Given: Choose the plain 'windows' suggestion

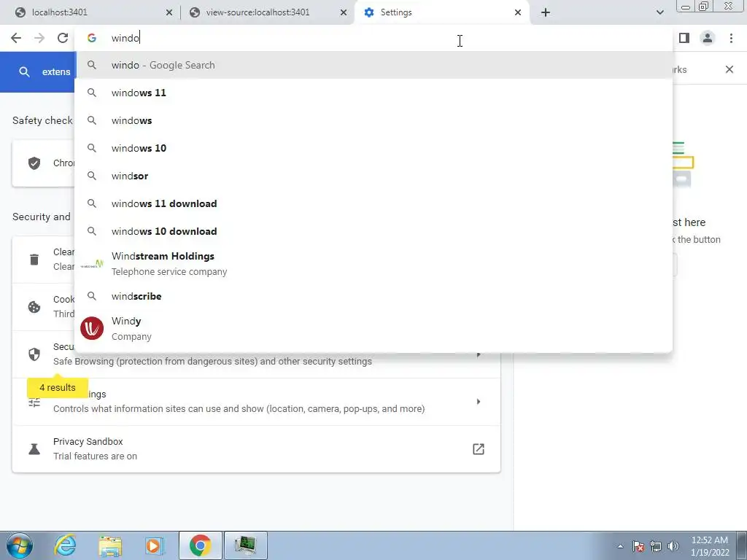Looking at the screenshot, I should click(x=373, y=120).
